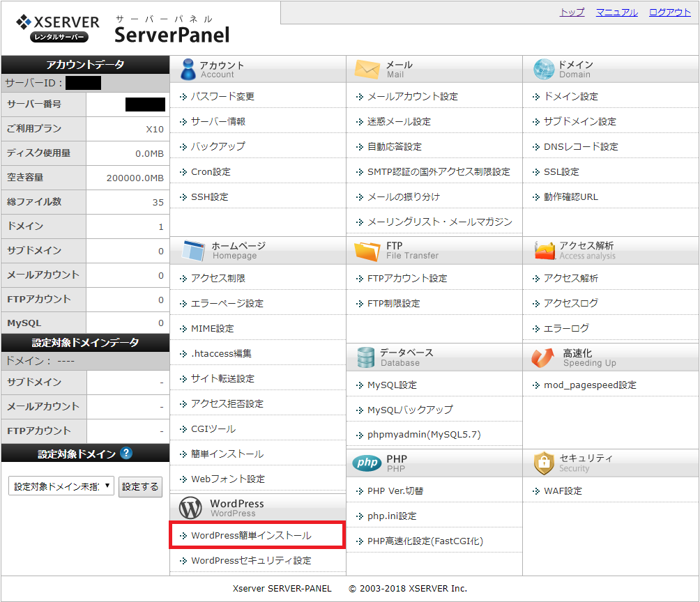
Task: Open MySQLバックアップ
Action: pos(410,410)
